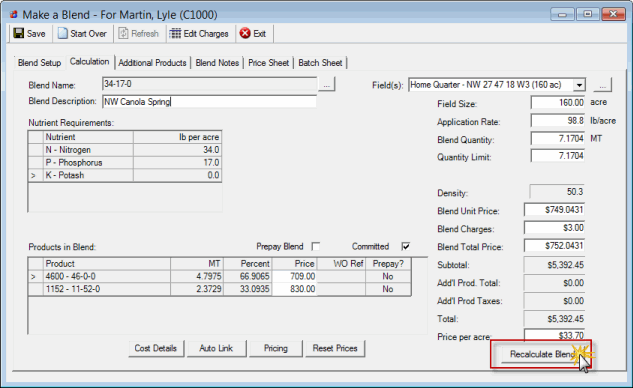Click the Prepay? column header
This screenshot has width=633, height=388.
tap(388, 264)
